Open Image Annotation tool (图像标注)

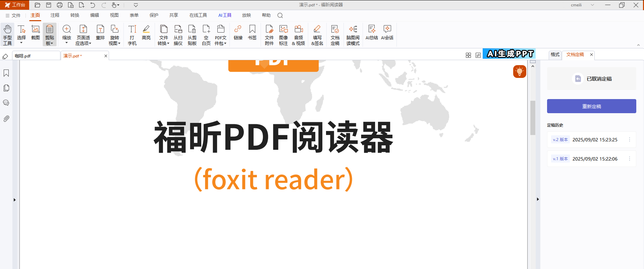(x=283, y=35)
